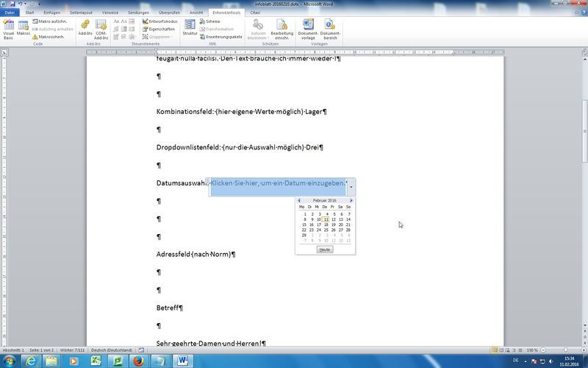Click the tab selector at ruler corner
588x368 pixels.
pos(4,52)
